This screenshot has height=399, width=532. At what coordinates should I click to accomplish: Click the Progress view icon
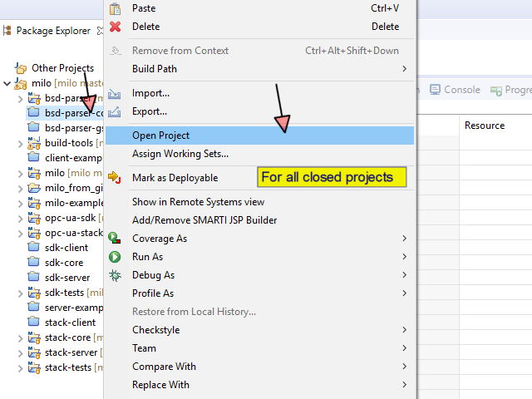pos(496,91)
